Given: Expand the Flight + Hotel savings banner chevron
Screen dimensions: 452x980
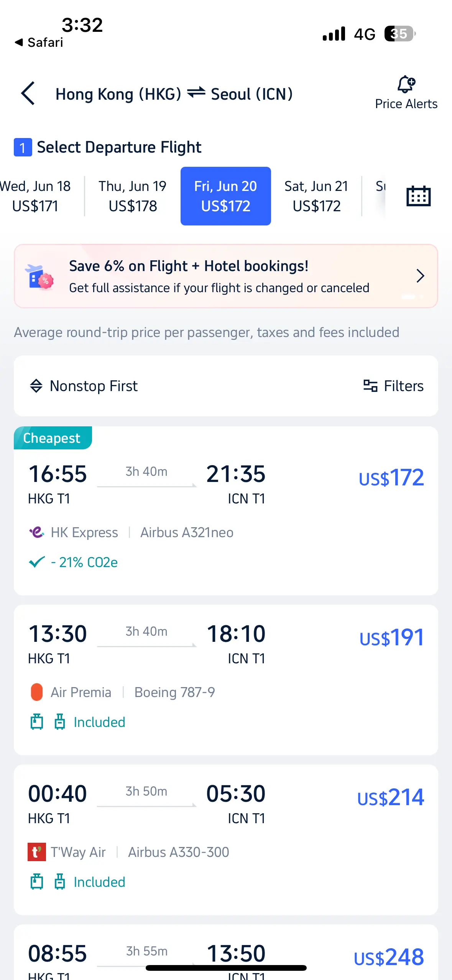Looking at the screenshot, I should click(x=420, y=276).
